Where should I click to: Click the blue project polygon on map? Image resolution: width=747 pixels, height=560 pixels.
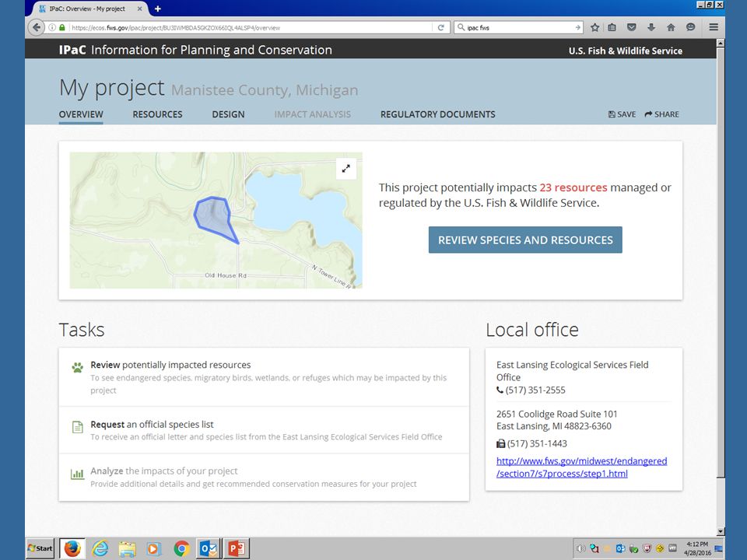(x=215, y=217)
